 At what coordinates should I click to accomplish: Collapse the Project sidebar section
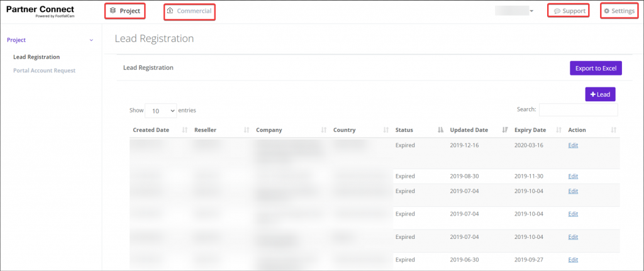(x=91, y=40)
